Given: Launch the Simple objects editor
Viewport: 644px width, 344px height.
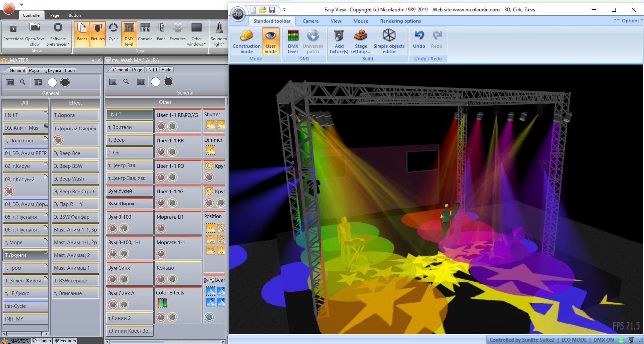Looking at the screenshot, I should click(x=389, y=42).
